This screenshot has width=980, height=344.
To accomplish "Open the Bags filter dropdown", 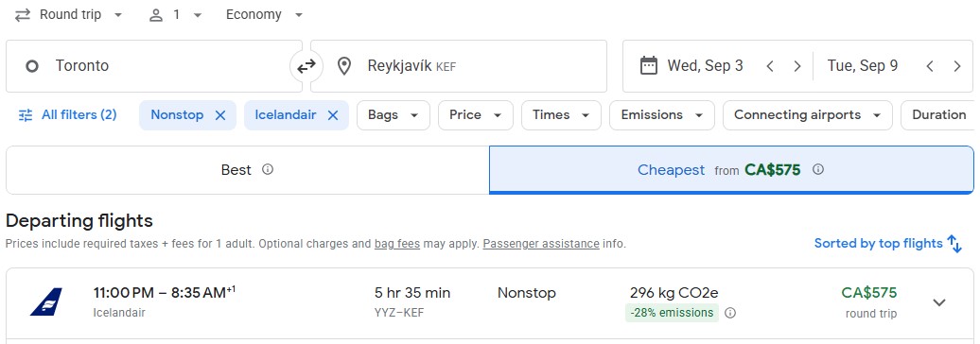I will pyautogui.click(x=394, y=115).
